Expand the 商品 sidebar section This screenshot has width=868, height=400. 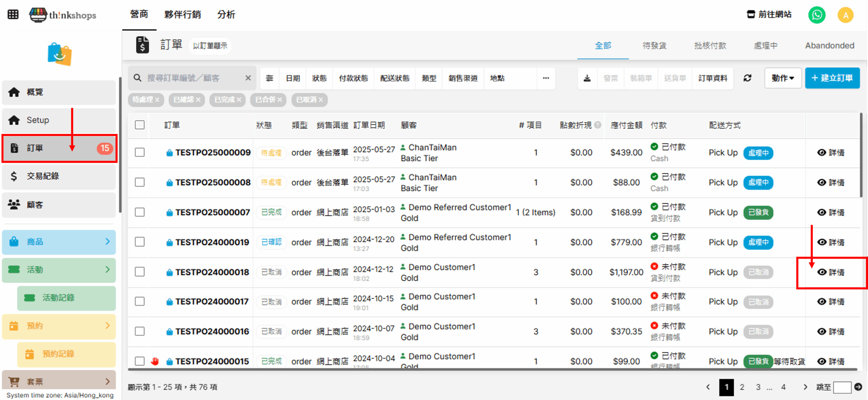pyautogui.click(x=59, y=242)
